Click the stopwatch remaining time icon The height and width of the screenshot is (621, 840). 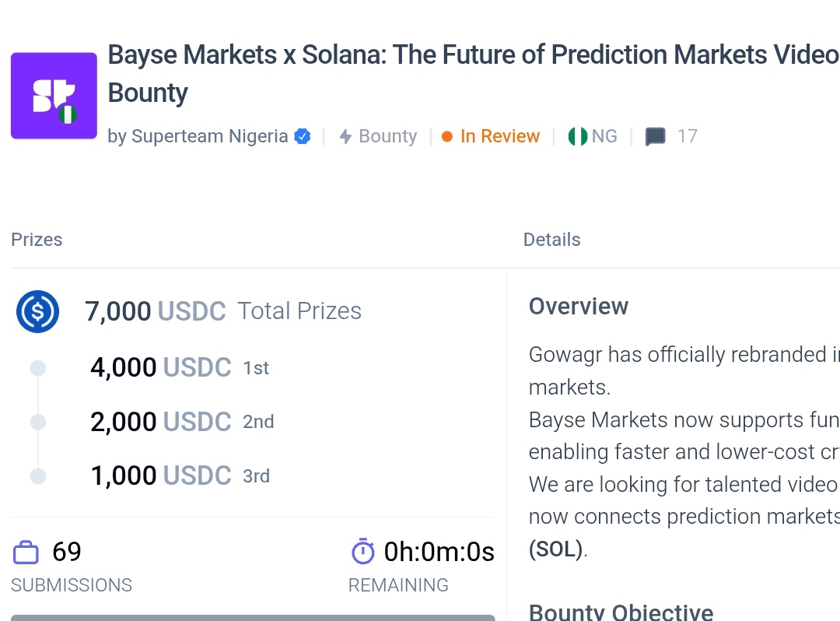click(x=363, y=552)
